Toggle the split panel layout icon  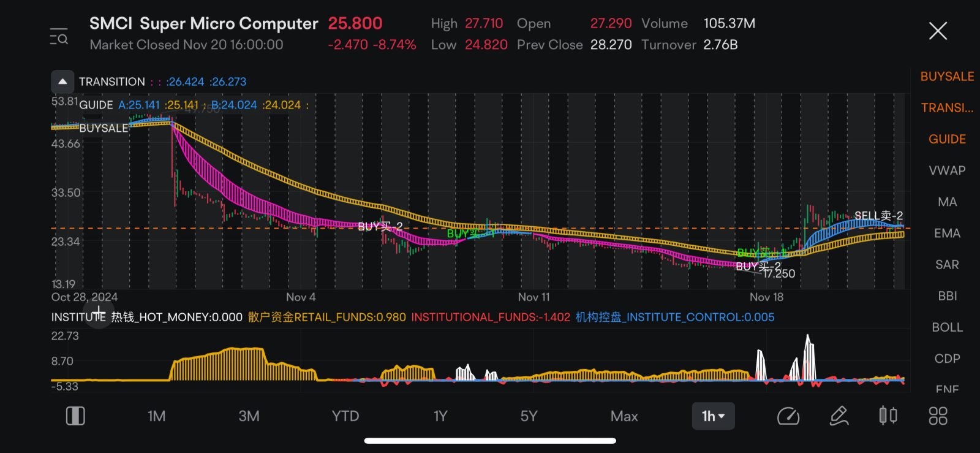[x=75, y=416]
